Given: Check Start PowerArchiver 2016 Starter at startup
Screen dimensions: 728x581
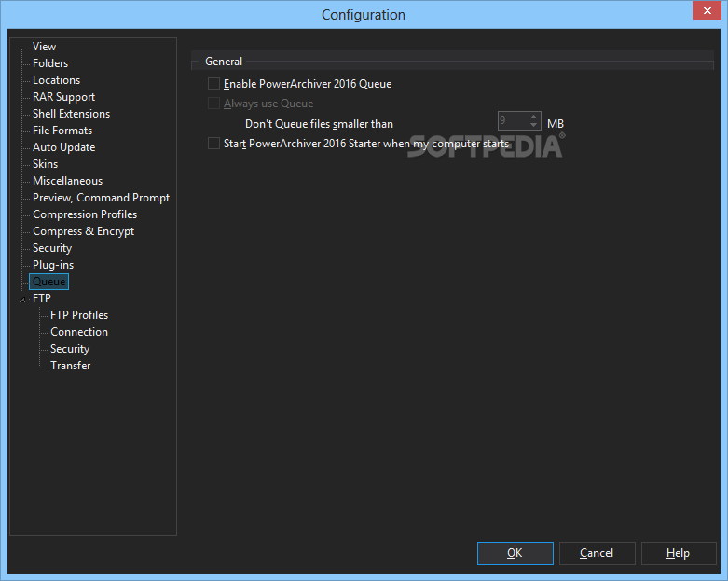Looking at the screenshot, I should click(213, 143).
